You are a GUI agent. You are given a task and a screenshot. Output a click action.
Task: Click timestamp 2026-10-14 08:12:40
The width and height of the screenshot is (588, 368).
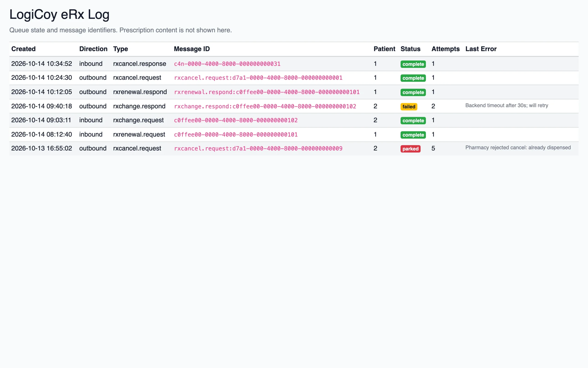(x=42, y=134)
